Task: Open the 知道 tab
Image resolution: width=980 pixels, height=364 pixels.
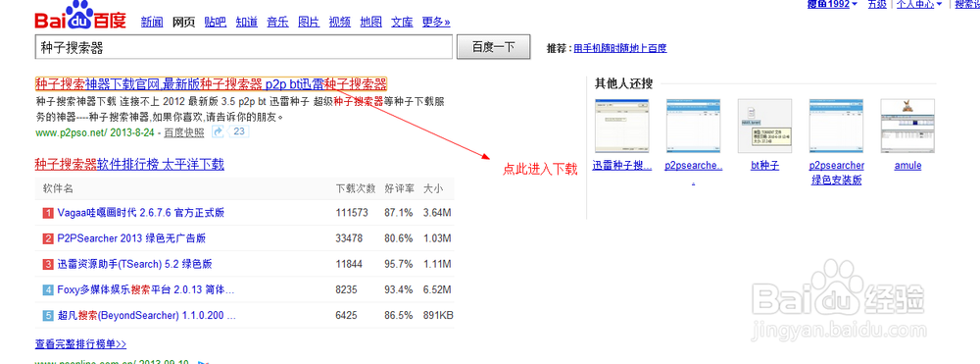Action: (246, 22)
